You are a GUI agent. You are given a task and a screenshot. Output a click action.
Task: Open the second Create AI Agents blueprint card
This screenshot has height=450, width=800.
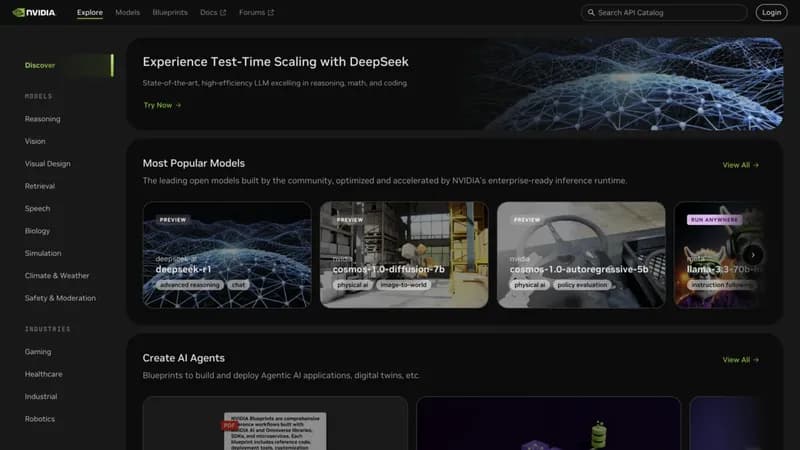pyautogui.click(x=548, y=423)
